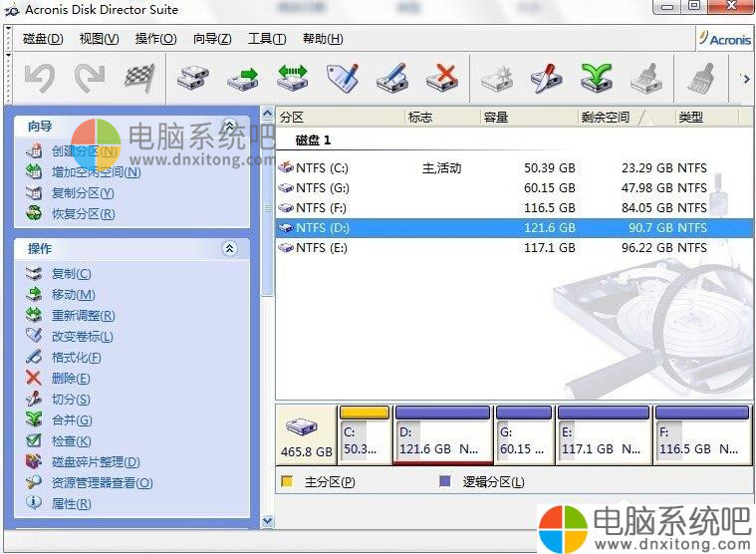The width and height of the screenshot is (756, 554).
Task: Click sidebar scrollbar down arrow
Action: click(x=267, y=521)
